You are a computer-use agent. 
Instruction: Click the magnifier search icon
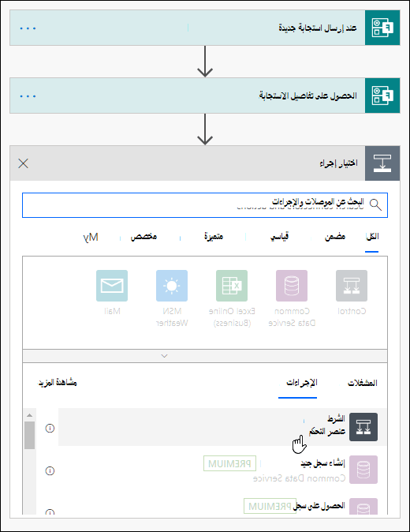point(375,204)
